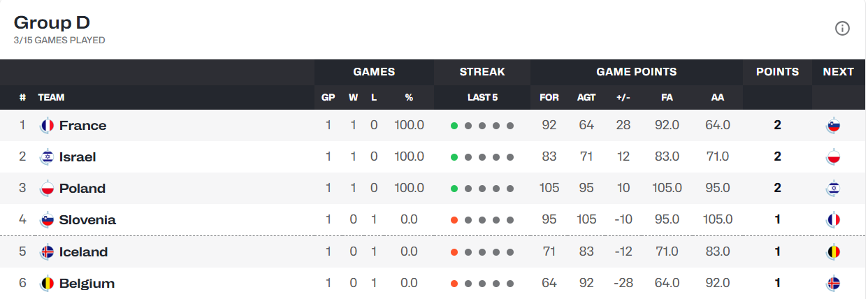Click the TEAM column header
Viewport: 868px width, 299px height.
[51, 98]
